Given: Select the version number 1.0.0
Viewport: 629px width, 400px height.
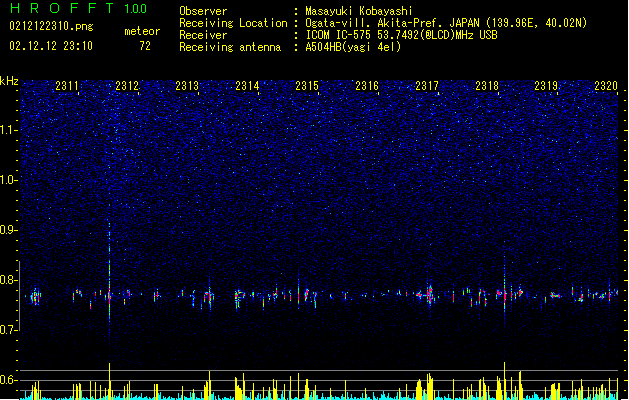Looking at the screenshot, I should click(135, 9).
